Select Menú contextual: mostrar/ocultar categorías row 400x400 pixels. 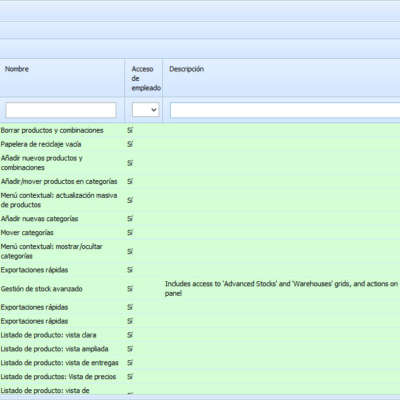click(200, 251)
